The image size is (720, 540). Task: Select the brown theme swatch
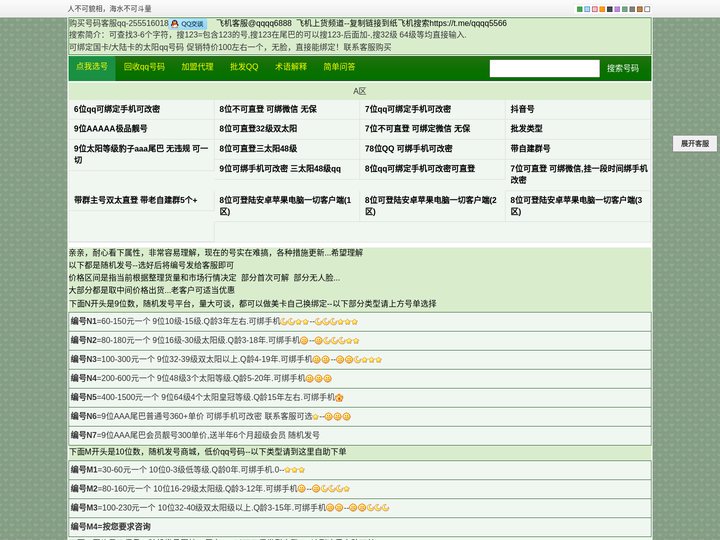pyautogui.click(x=640, y=9)
